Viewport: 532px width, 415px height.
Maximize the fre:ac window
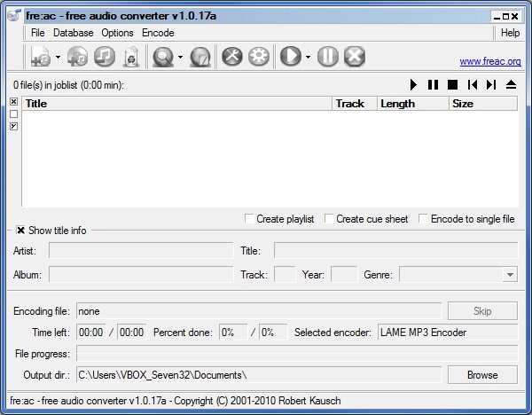(x=506, y=16)
